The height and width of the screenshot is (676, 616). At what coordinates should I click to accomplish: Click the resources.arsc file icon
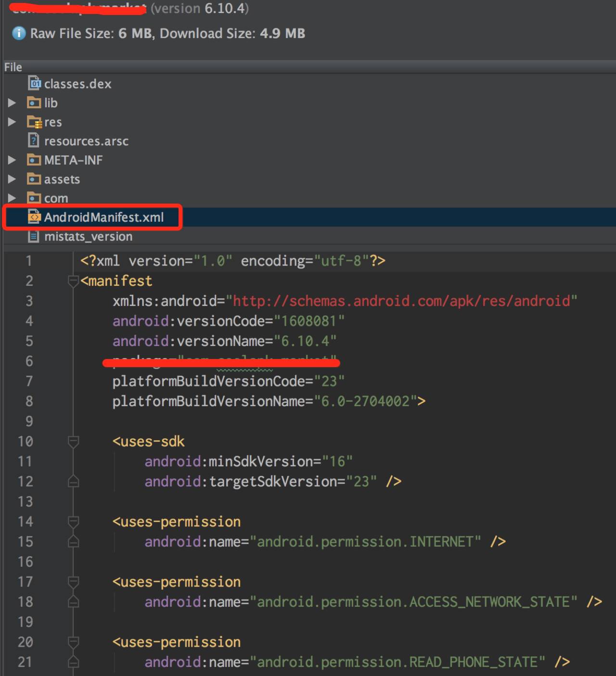[x=34, y=140]
